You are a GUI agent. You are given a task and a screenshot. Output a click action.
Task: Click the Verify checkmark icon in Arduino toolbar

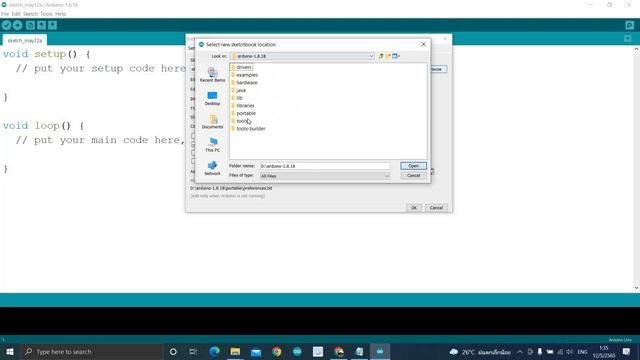point(6,25)
